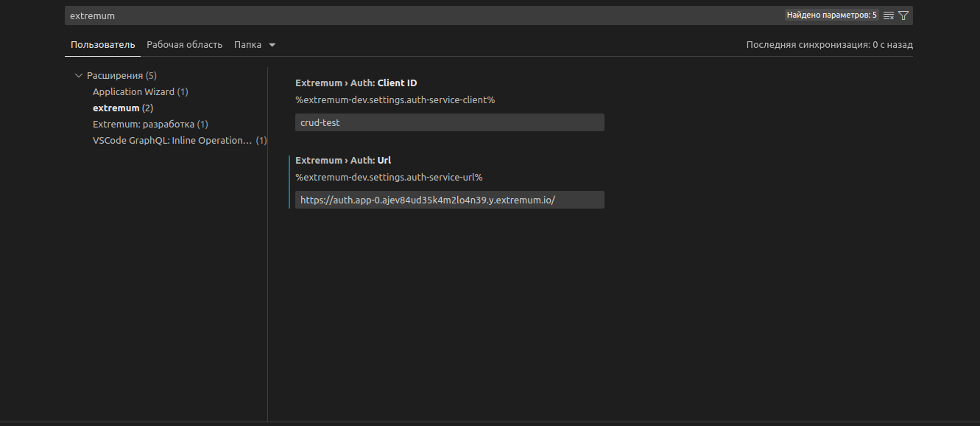Select "Application Wizard" in the settings tree
This screenshot has height=426, width=980.
click(x=140, y=91)
